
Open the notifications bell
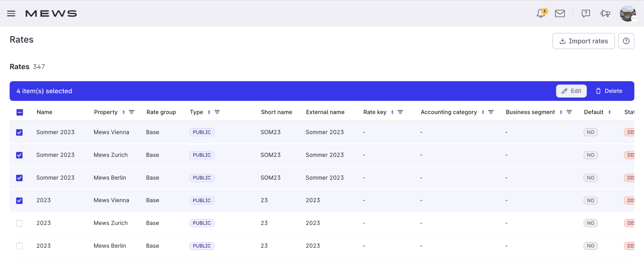[541, 13]
